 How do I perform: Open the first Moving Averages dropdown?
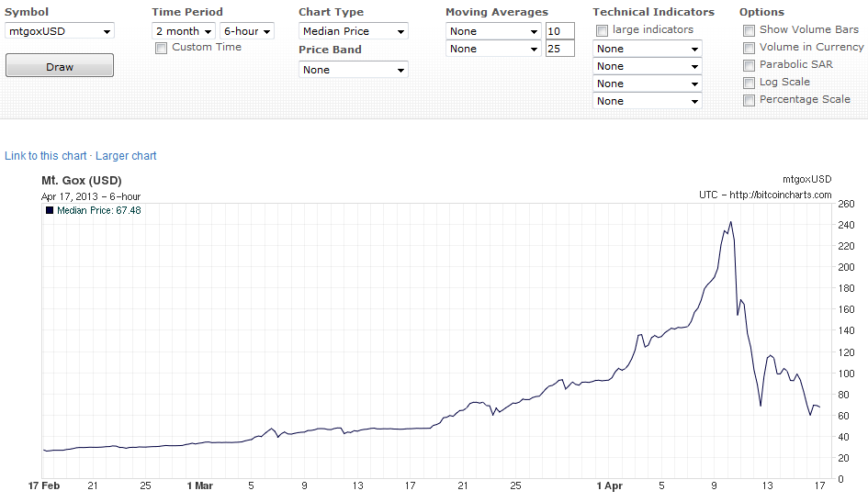tap(493, 31)
